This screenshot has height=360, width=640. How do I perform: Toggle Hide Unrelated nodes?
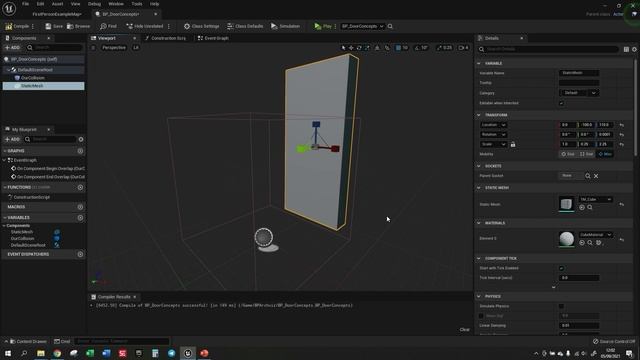click(144, 26)
